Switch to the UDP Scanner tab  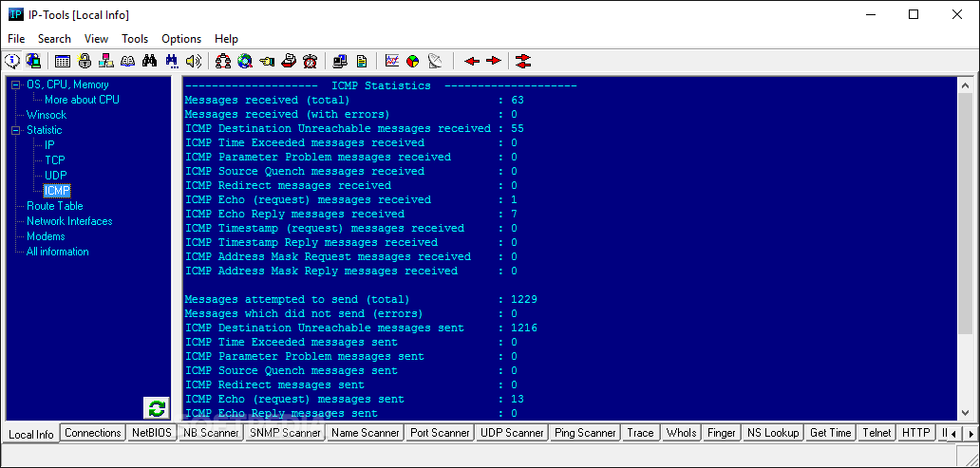(x=512, y=432)
